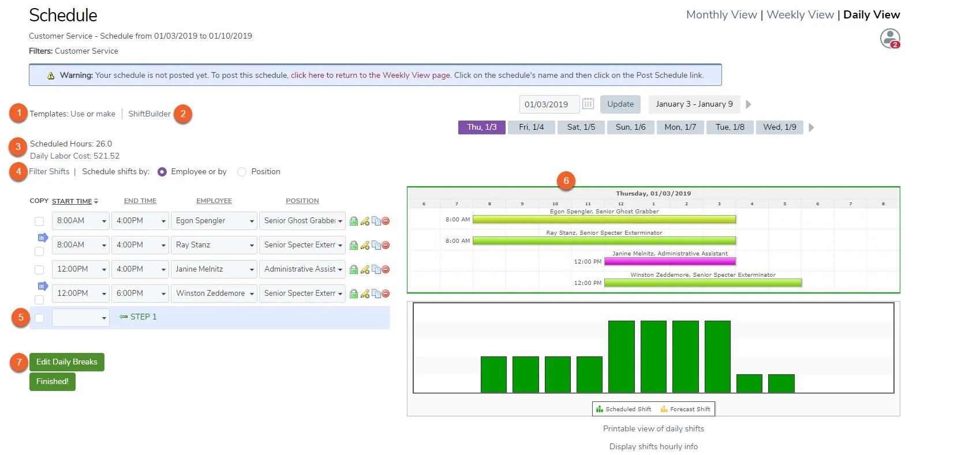Go to next week with arrow beside January 3 - January 9
This screenshot has width=980, height=455.
click(749, 104)
